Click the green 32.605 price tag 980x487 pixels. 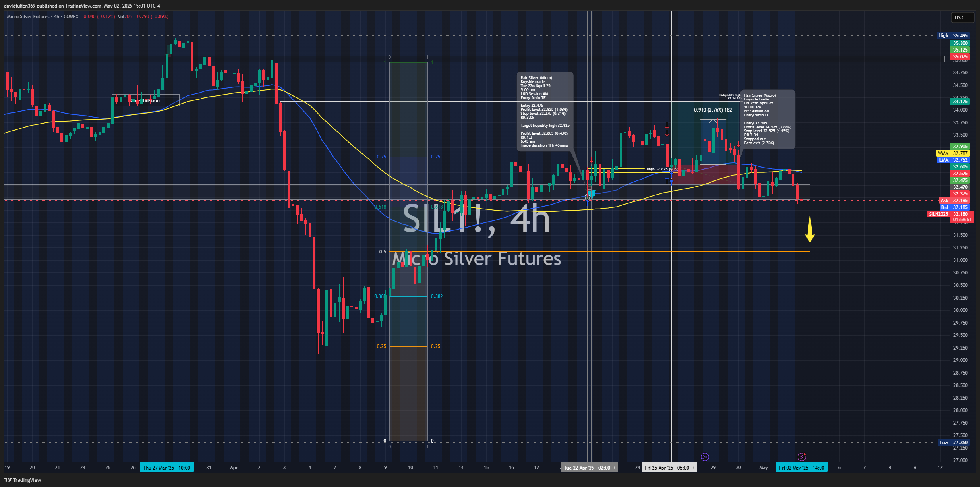pos(960,166)
